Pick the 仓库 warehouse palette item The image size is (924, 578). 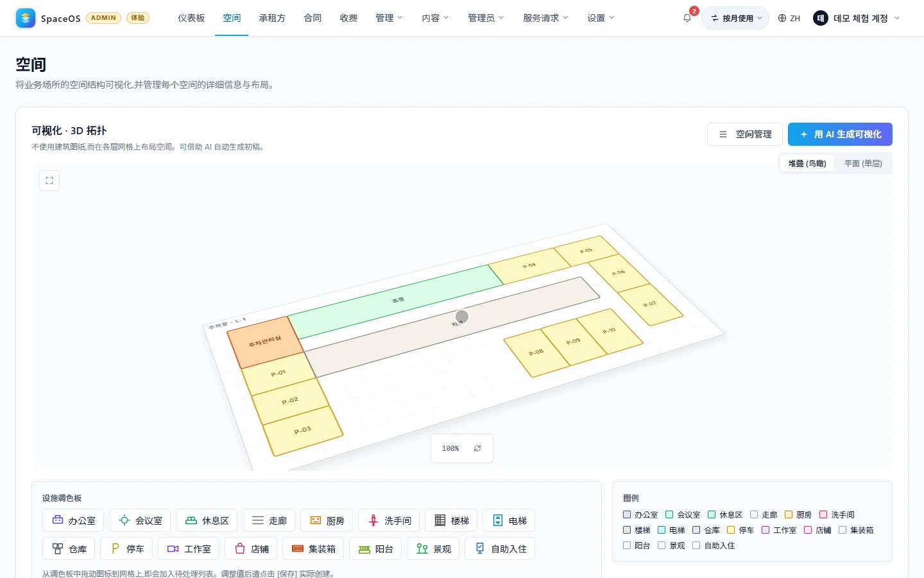69,548
